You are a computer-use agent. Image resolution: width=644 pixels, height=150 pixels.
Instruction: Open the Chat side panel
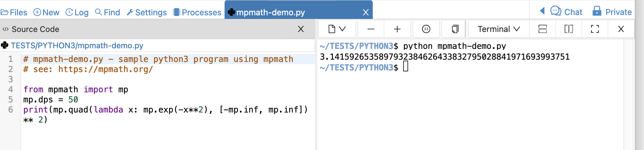point(566,12)
